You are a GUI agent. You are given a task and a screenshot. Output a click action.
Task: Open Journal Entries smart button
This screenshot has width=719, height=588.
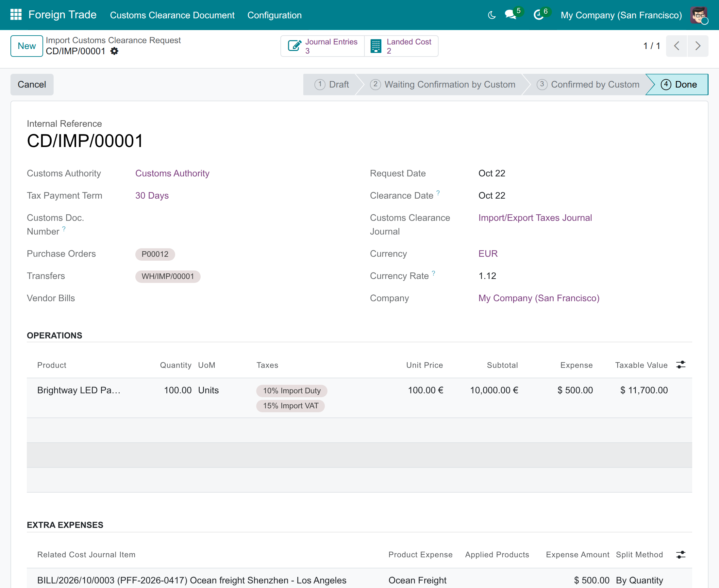click(x=323, y=46)
